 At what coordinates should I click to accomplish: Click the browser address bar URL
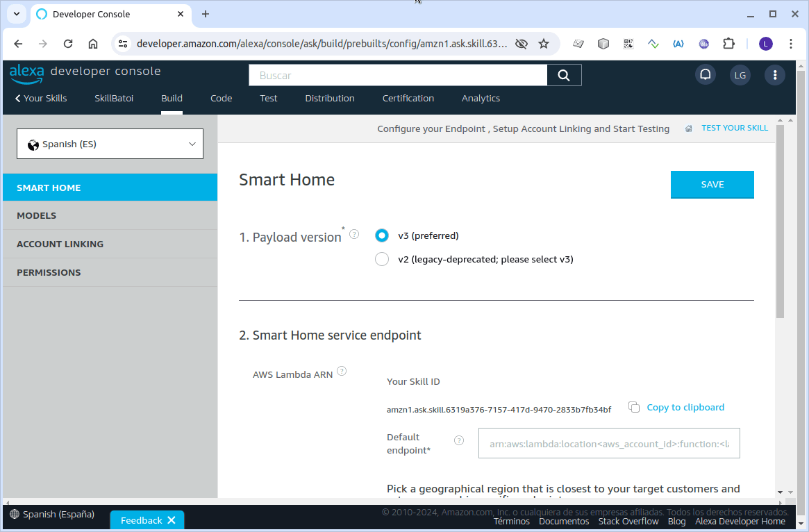click(x=322, y=44)
